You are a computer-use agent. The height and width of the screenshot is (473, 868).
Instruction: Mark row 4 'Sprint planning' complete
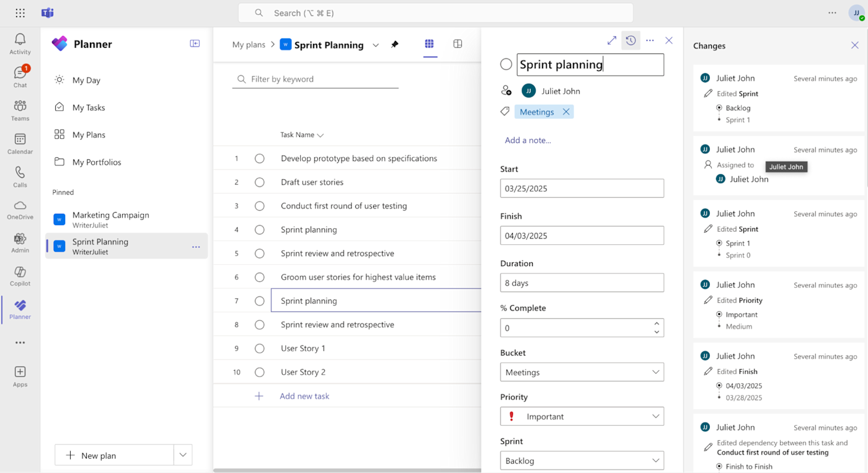click(x=260, y=230)
